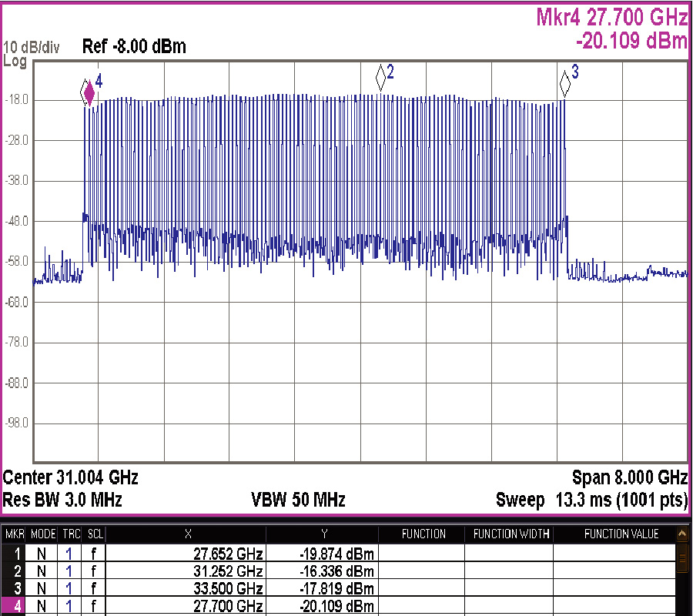Click the Sweep 13.3 ms readout
Viewport: 693px width, 616px height.
coord(591,500)
